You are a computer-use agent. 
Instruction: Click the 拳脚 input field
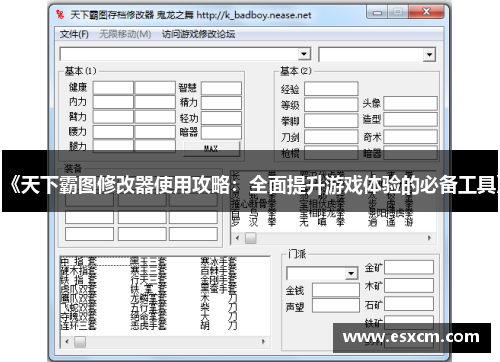point(331,121)
